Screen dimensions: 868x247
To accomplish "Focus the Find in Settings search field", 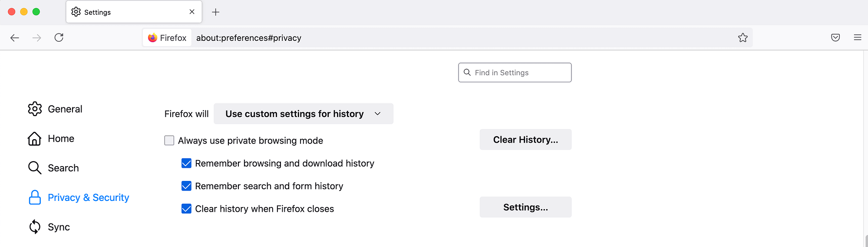I will pos(515,72).
